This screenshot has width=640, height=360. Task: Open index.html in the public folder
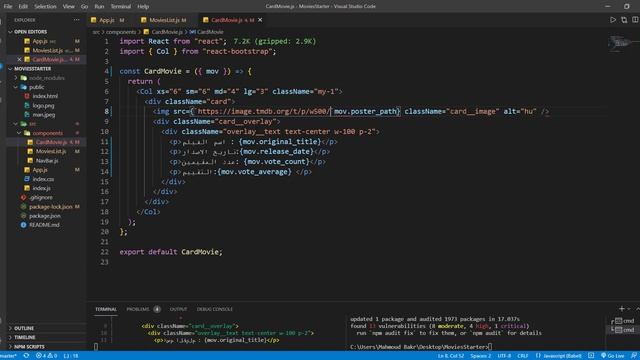pyautogui.click(x=46, y=96)
